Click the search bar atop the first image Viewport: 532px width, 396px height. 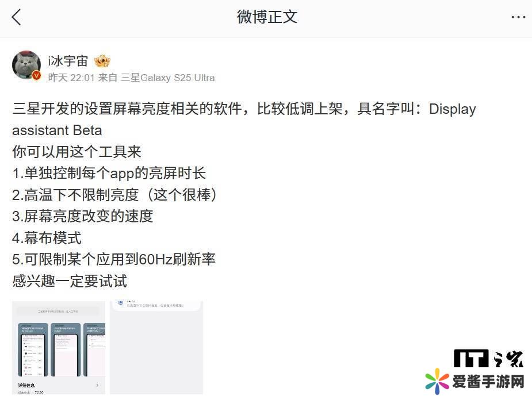pyautogui.click(x=58, y=311)
